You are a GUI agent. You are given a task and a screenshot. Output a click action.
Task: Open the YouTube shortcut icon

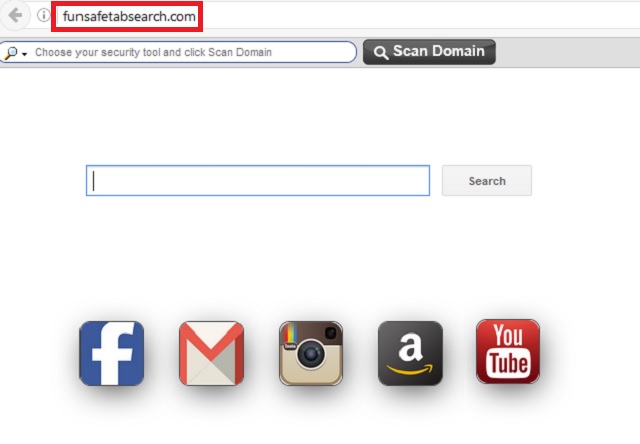tap(508, 352)
